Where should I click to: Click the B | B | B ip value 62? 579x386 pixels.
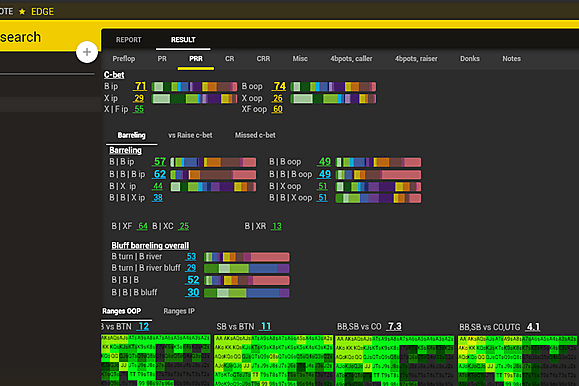click(x=160, y=174)
